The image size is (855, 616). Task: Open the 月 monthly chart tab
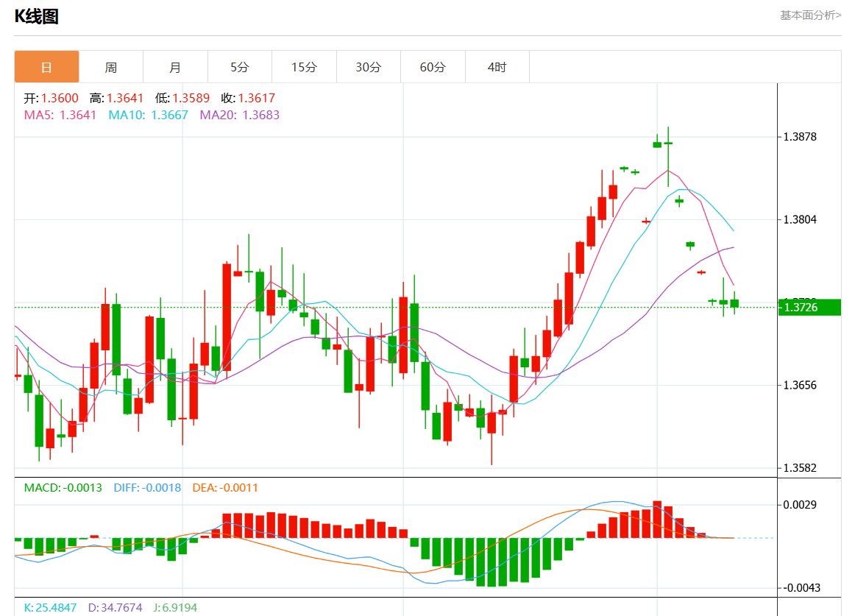[x=176, y=67]
